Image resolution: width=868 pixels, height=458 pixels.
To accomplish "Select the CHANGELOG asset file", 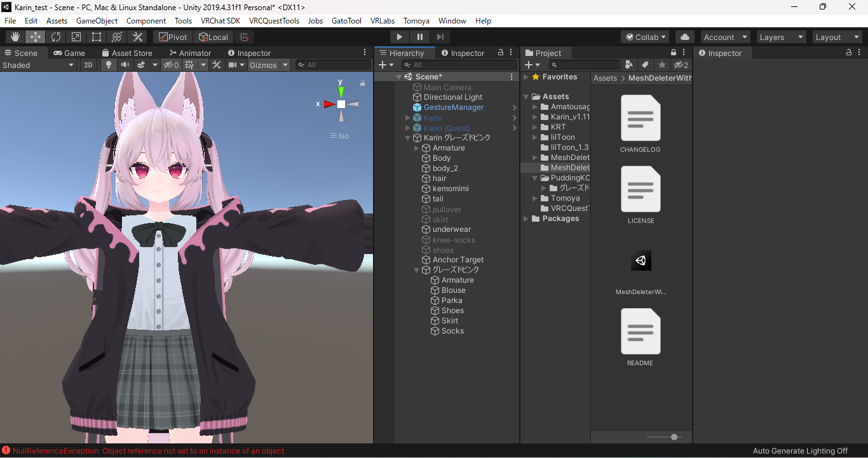I will (x=641, y=125).
